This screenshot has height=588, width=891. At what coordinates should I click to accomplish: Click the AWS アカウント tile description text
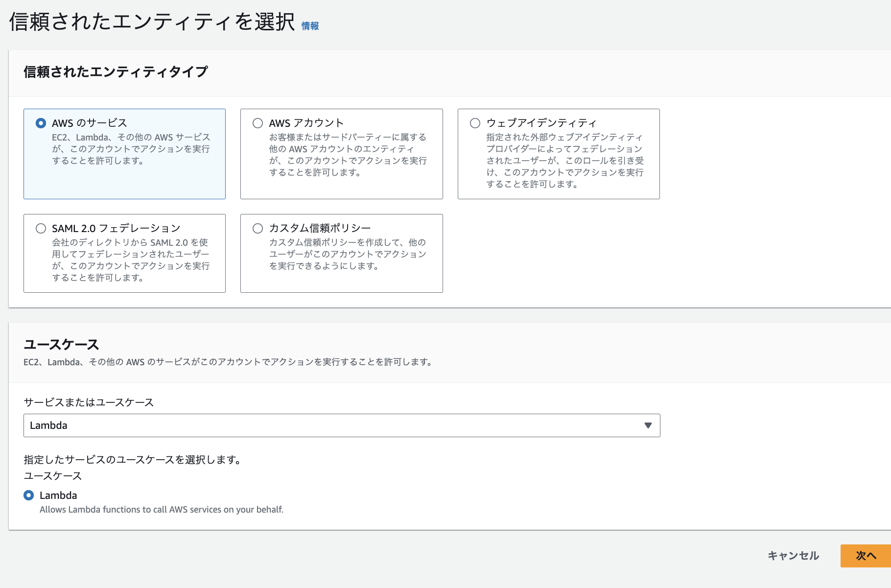[348, 155]
